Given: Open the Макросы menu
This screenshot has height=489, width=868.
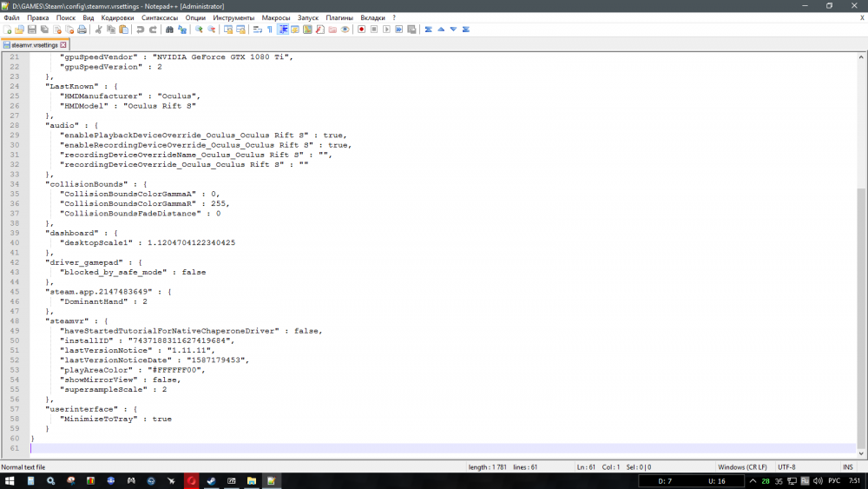Looking at the screenshot, I should click(276, 17).
